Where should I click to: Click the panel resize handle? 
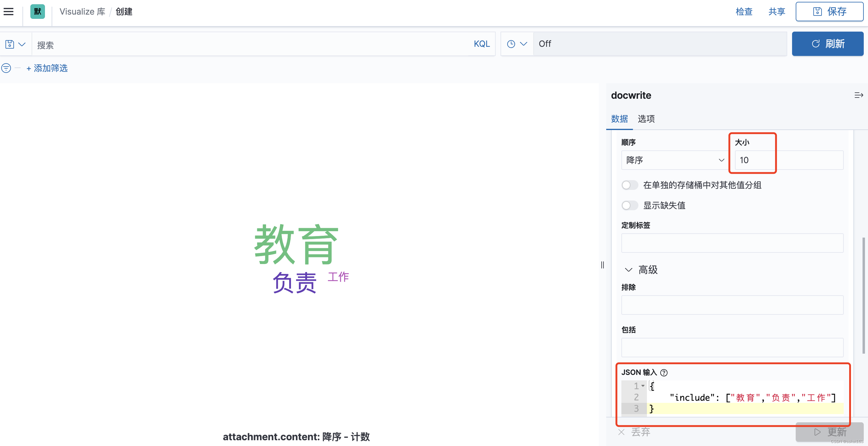coord(602,265)
